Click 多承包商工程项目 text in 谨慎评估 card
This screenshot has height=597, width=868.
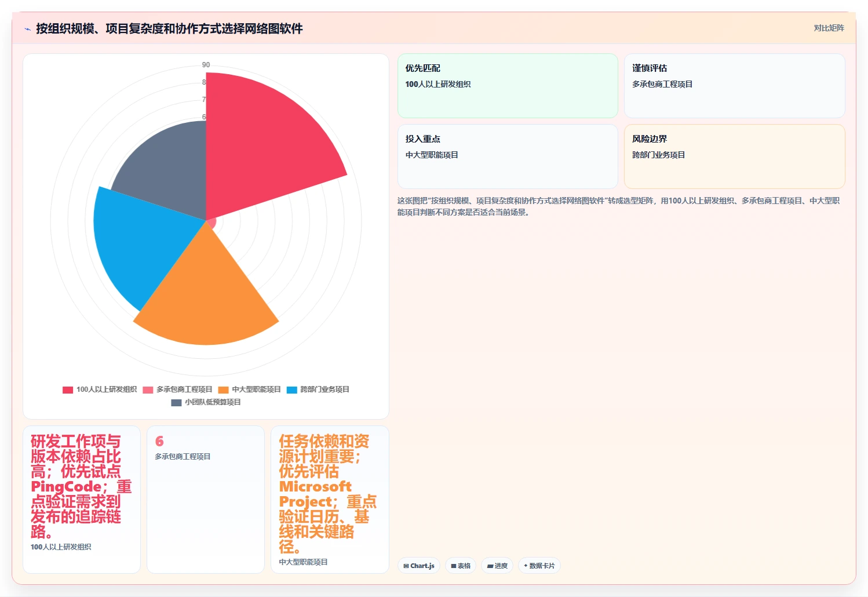pos(662,84)
